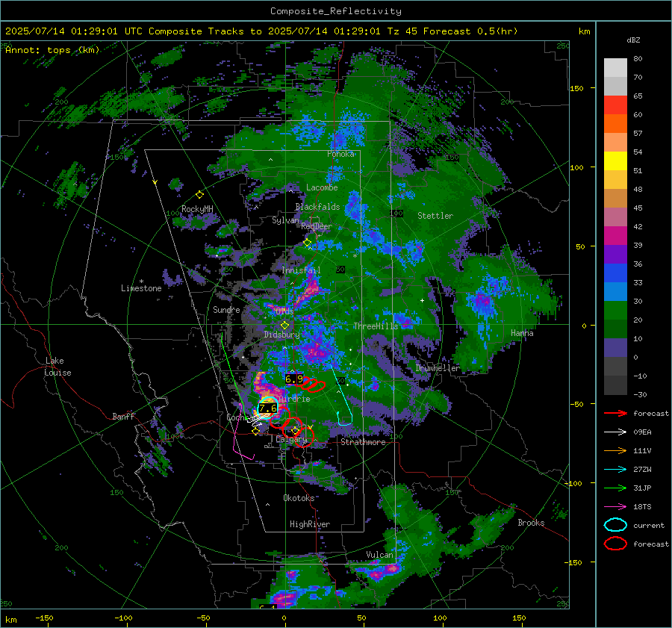Click the cyan current ellipse legend icon
Screen dimensions: 672x628
(x=615, y=525)
